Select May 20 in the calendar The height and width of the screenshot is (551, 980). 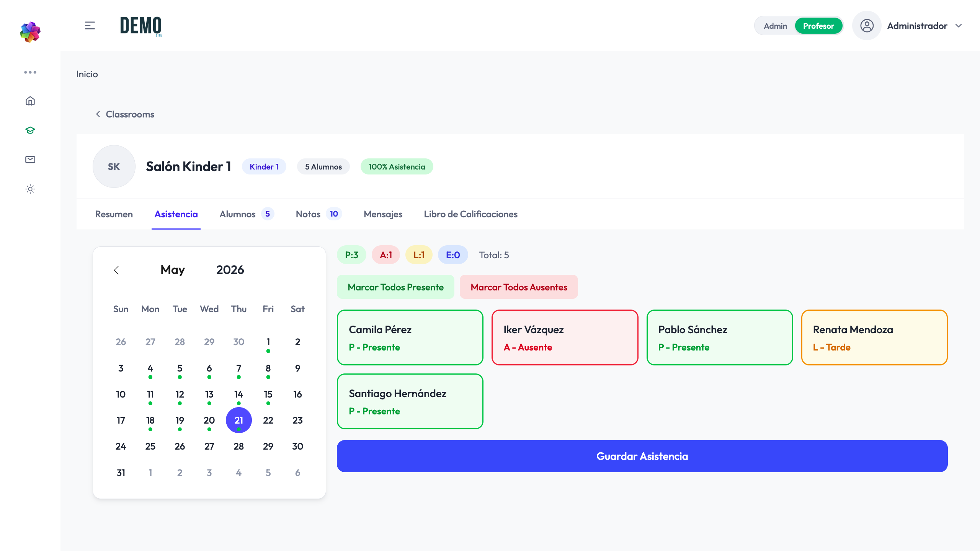(209, 421)
